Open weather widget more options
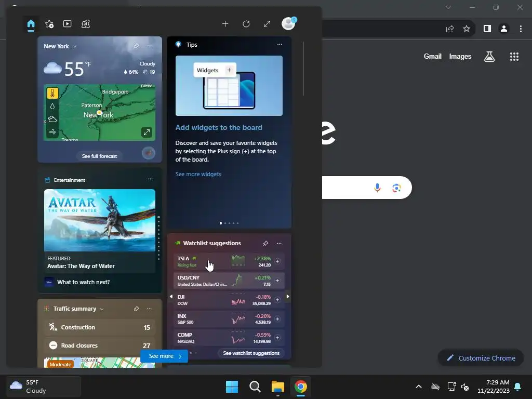The width and height of the screenshot is (532, 399). (x=149, y=46)
